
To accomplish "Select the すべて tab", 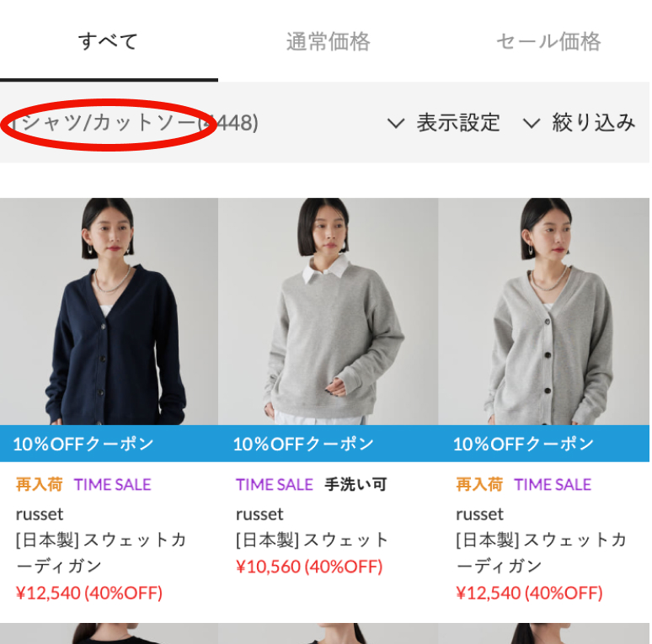I will click(x=109, y=41).
